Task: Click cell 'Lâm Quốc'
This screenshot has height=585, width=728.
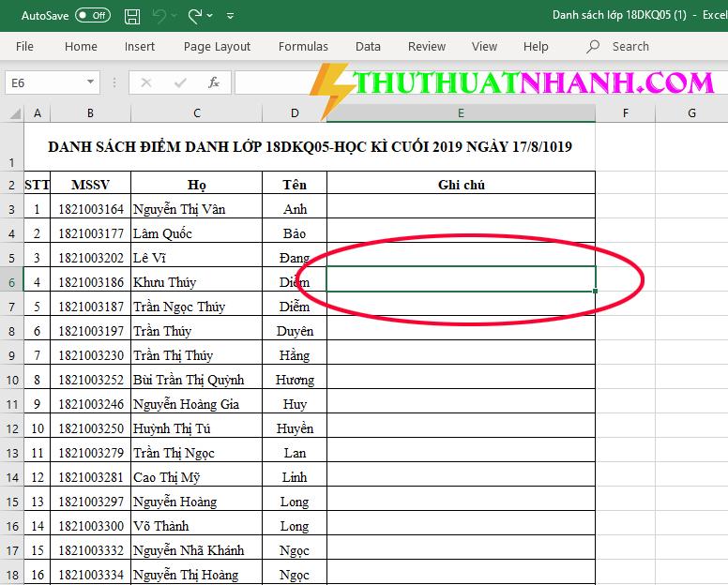Action: [x=197, y=231]
